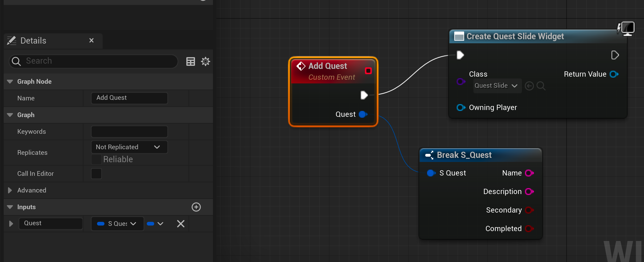Enable the Call In Editor checkbox
The width and height of the screenshot is (644, 262).
click(x=96, y=174)
